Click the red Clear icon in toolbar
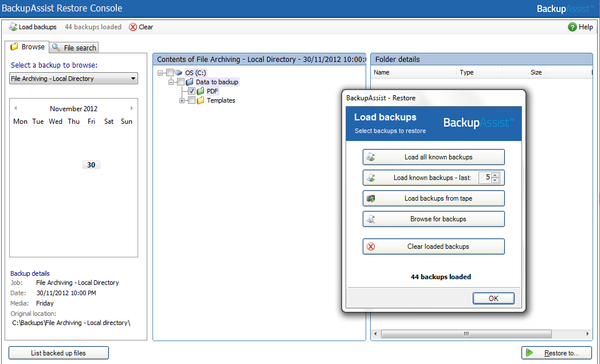This screenshot has height=364, width=600. click(133, 27)
